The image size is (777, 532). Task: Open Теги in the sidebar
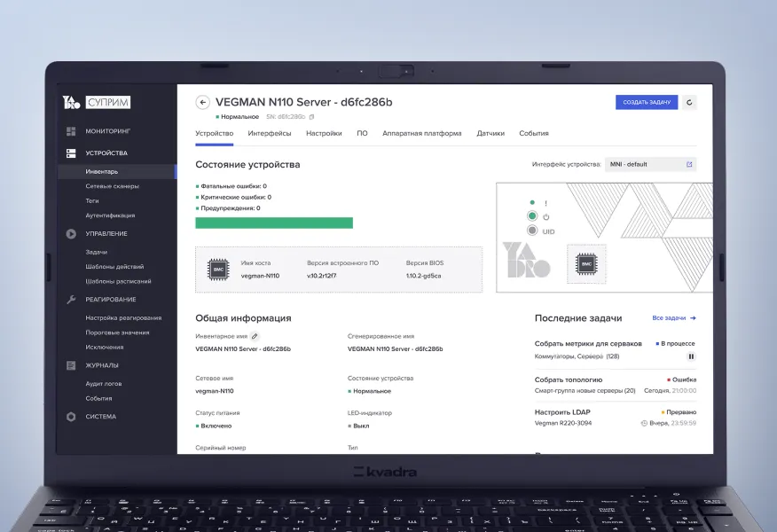pos(92,201)
